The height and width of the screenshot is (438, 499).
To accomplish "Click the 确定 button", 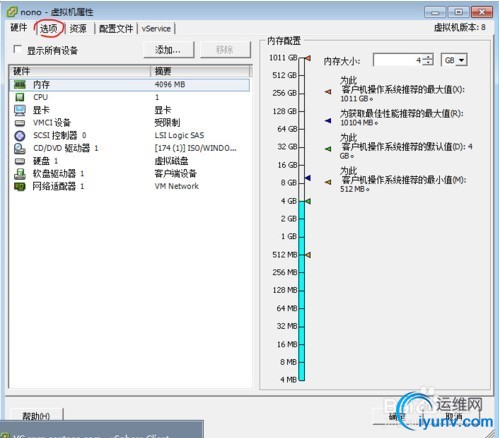I will click(x=397, y=416).
